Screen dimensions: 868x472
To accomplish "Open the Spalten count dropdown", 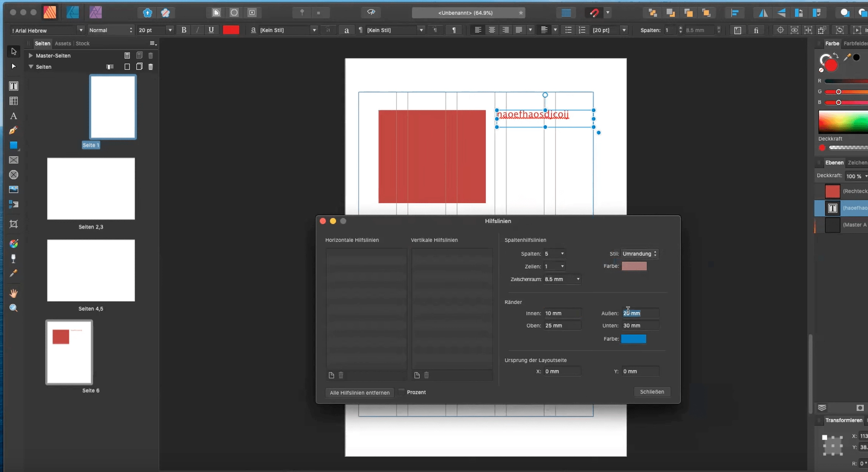I will 562,254.
